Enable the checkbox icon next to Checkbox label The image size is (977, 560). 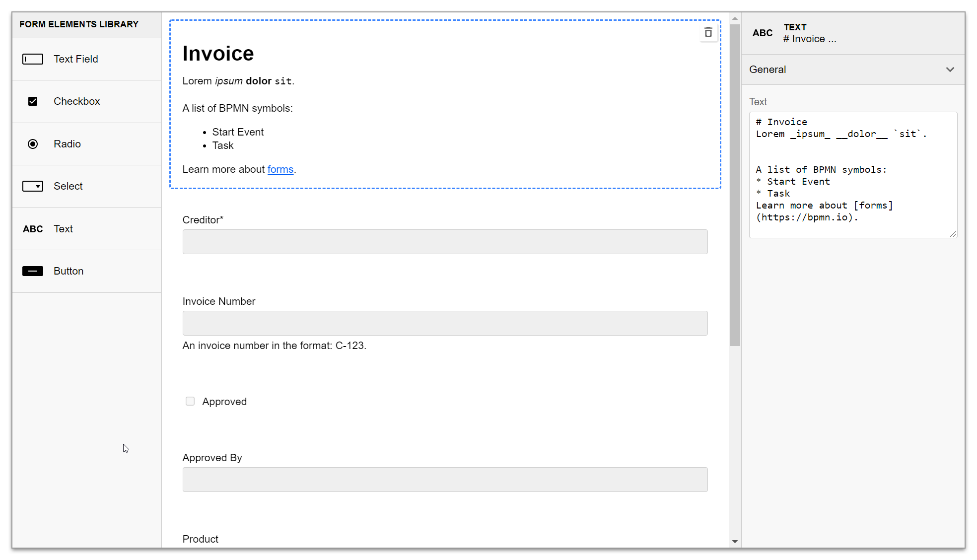coord(33,101)
